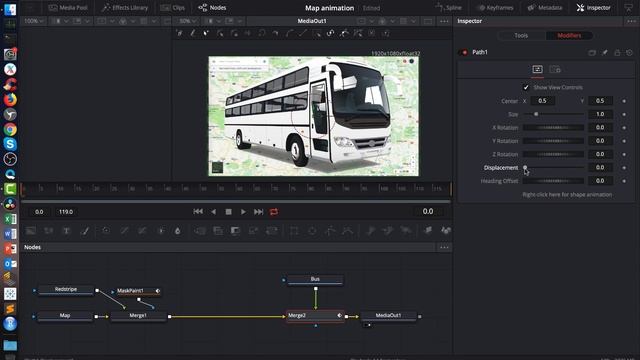This screenshot has height=360, width=640.
Task: Adjust the Size slider
Action: (553, 114)
